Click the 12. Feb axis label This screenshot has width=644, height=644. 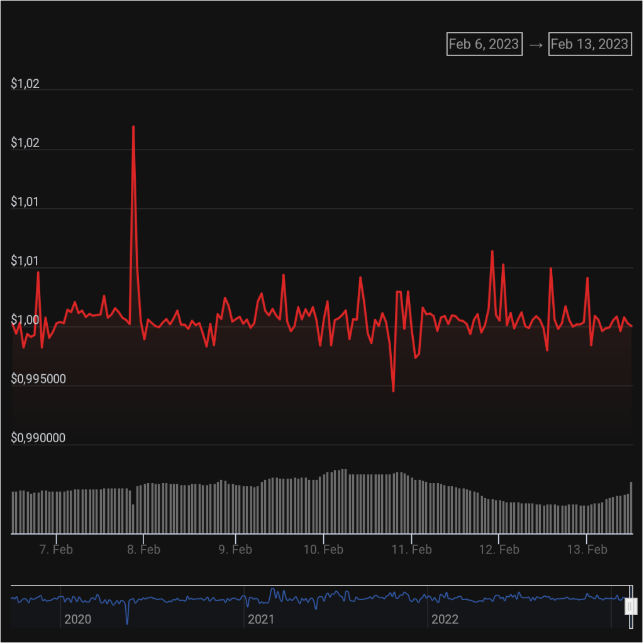(x=499, y=550)
